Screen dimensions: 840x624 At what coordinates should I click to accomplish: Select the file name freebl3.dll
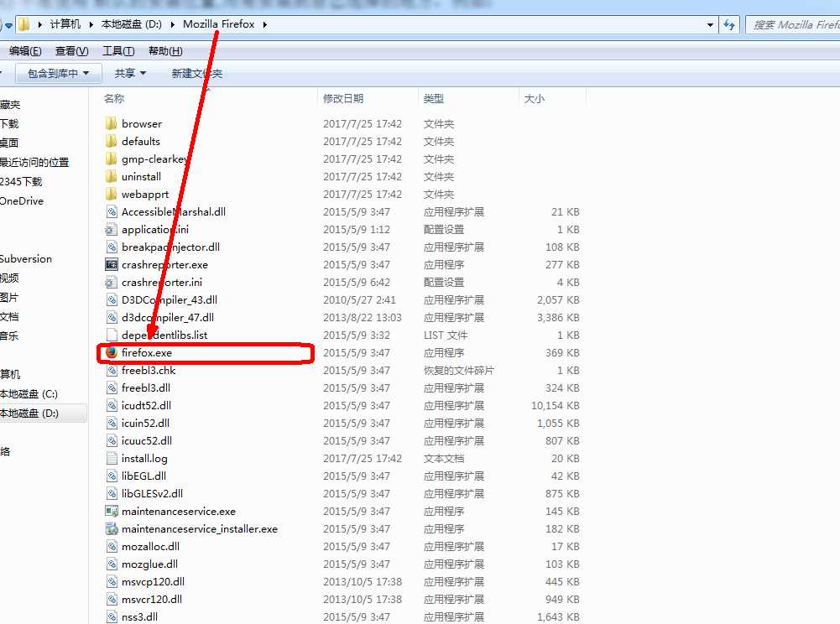pyautogui.click(x=146, y=387)
